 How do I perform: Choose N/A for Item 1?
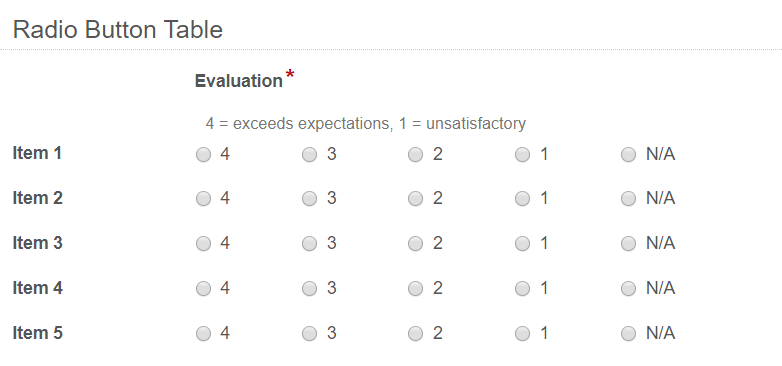click(628, 155)
